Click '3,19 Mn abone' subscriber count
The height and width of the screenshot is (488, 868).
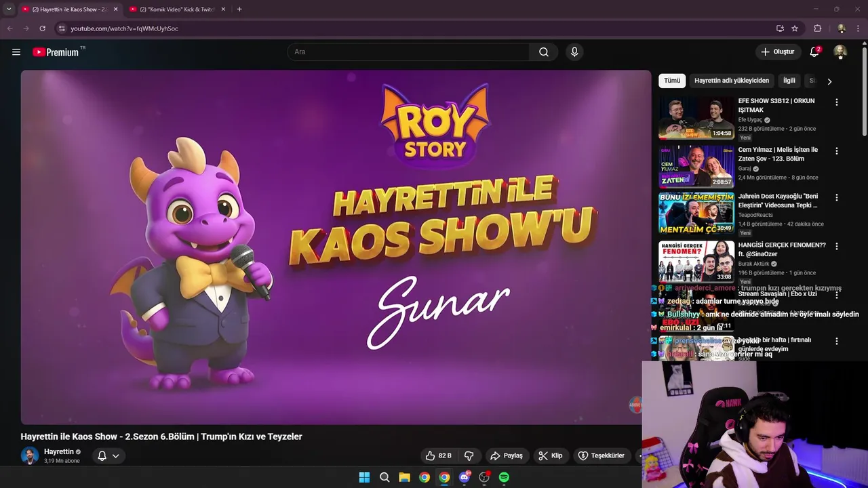click(62, 461)
